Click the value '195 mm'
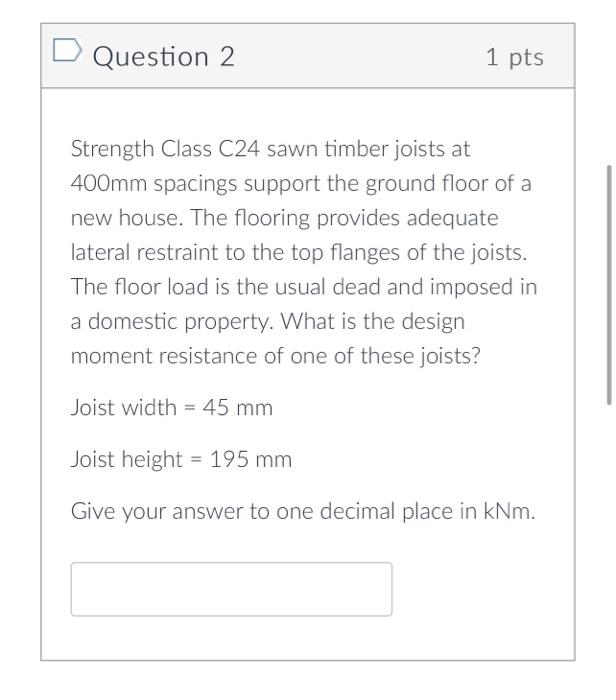This screenshot has width=616, height=700. 251,459
